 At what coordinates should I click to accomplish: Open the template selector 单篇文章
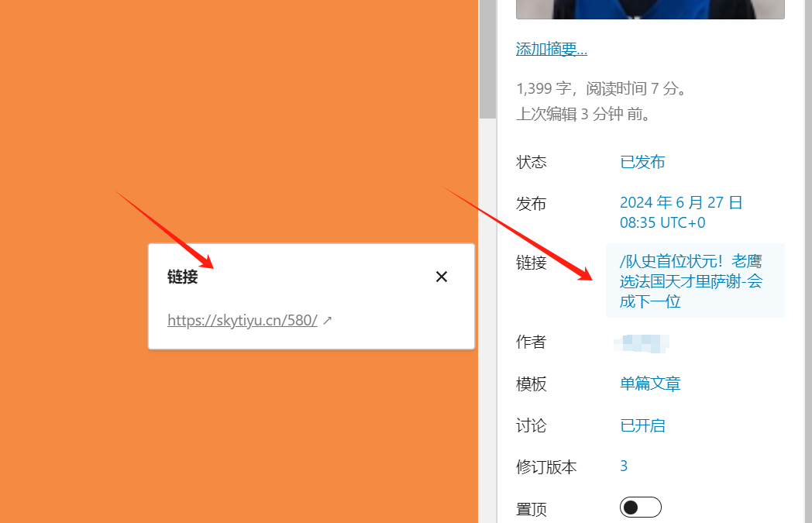[650, 384]
